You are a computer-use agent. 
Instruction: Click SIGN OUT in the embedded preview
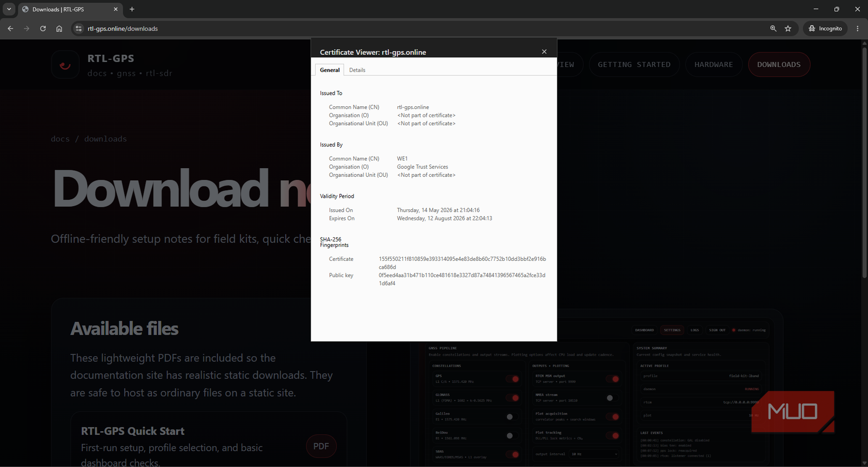(717, 330)
